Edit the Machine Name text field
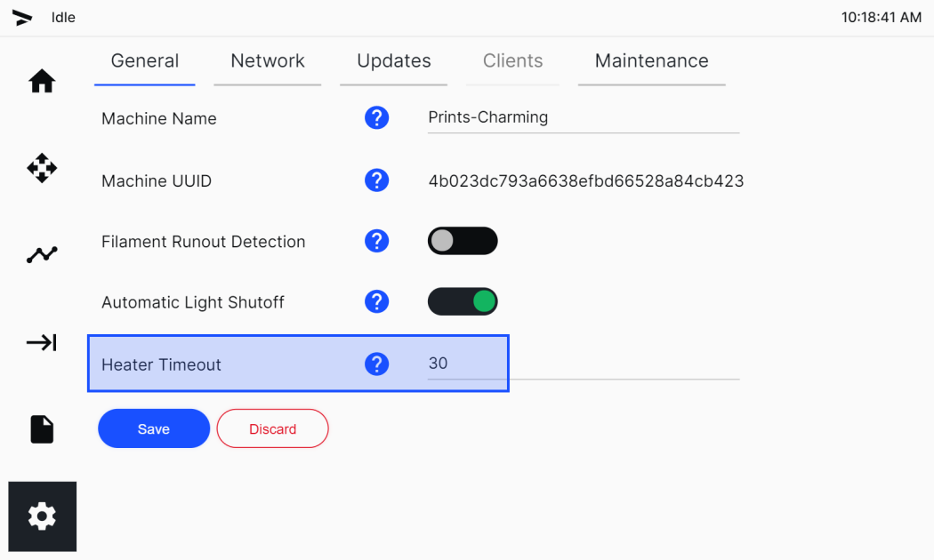Screen dimensions: 934x560 pyautogui.click(x=584, y=118)
